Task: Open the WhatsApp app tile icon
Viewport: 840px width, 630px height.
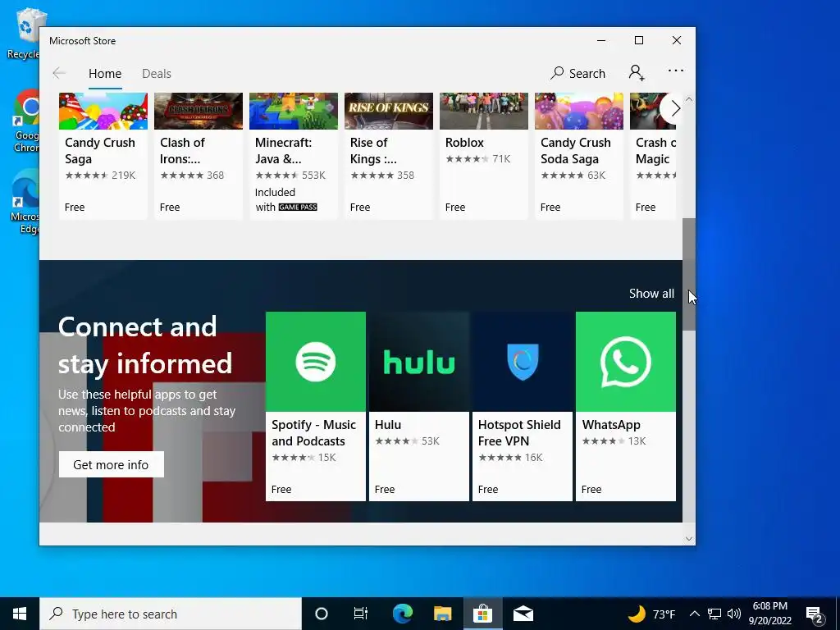Action: (626, 362)
